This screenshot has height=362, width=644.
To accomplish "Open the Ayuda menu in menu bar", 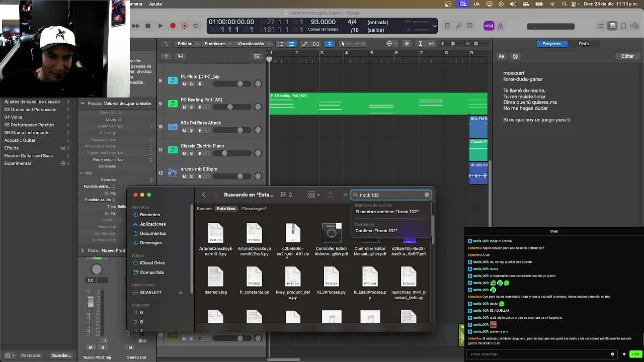I will (x=155, y=4).
